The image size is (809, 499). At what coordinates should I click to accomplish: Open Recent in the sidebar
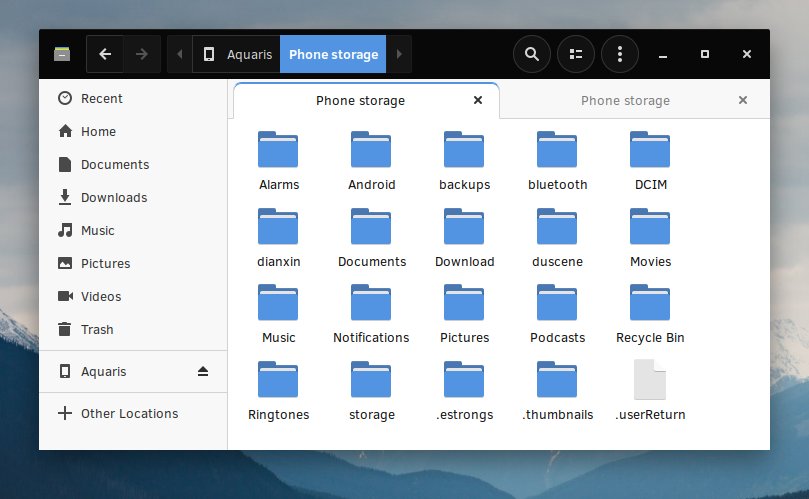coord(101,98)
